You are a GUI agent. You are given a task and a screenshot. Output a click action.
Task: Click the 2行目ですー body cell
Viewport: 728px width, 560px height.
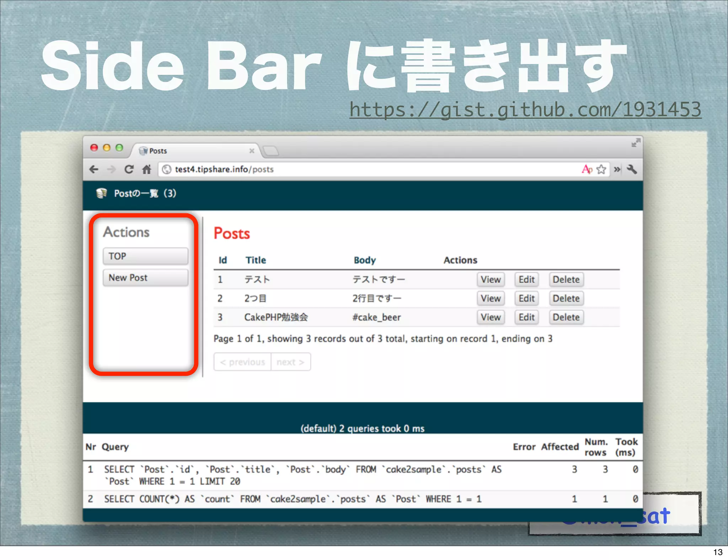pos(377,298)
